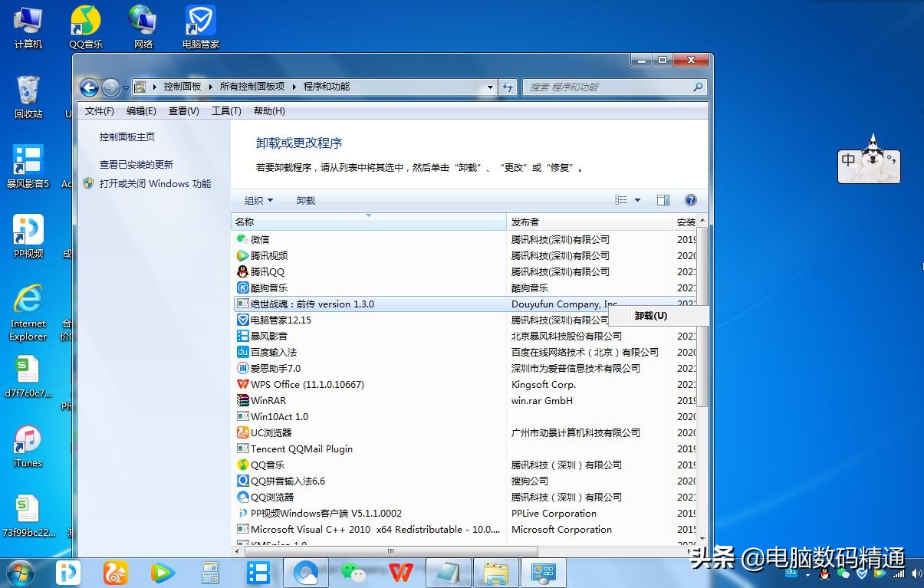Open the 计算机 desktop icon
The width and height of the screenshot is (924, 588).
pyautogui.click(x=28, y=28)
